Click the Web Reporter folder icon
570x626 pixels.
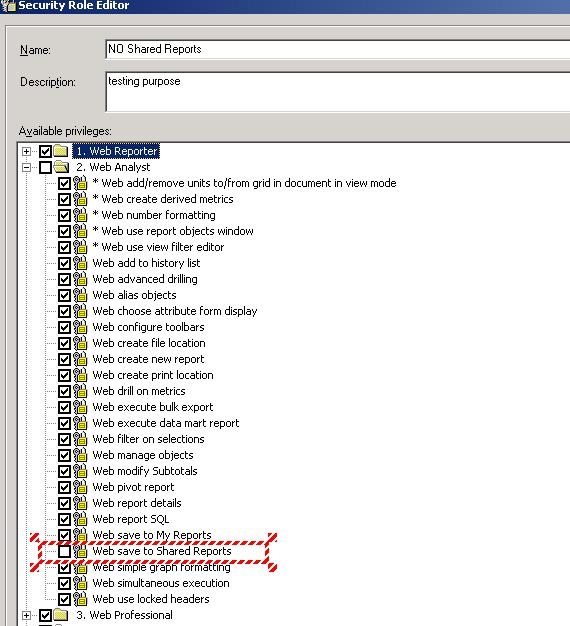(61, 151)
